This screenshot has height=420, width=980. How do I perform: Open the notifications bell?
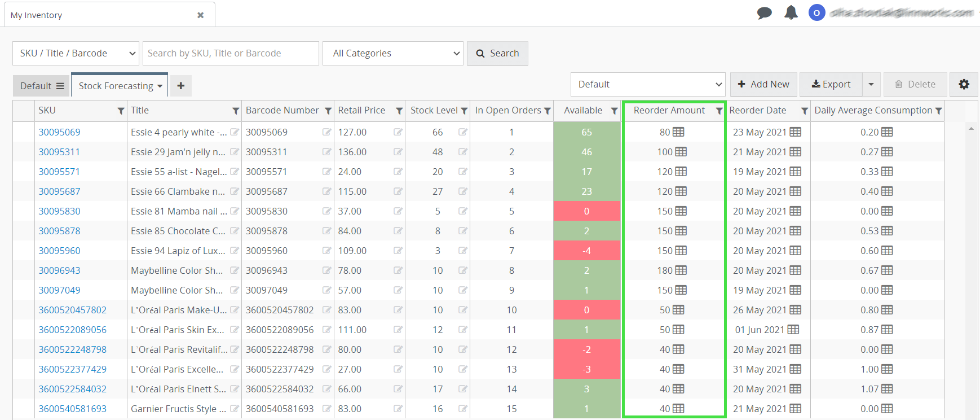pyautogui.click(x=791, y=13)
